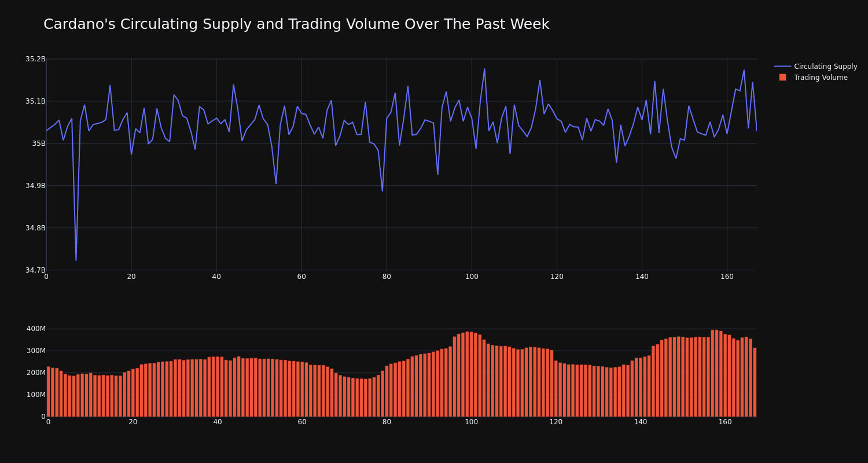Click the 400M volume axis label
Viewport: 868px width, 463px height.
(35, 329)
